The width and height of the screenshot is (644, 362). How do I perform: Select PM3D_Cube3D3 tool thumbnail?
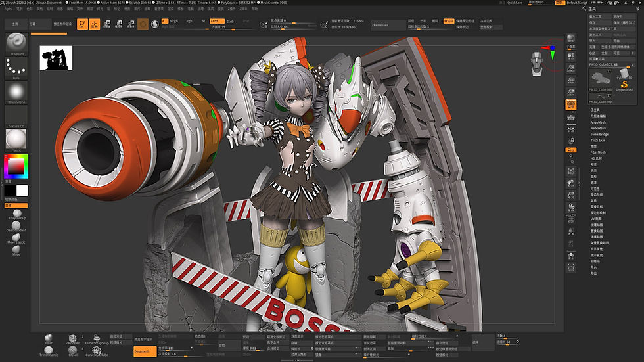tap(600, 80)
